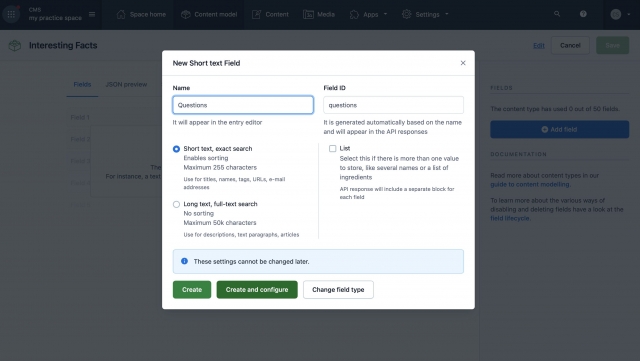Open the app switcher grid icon

tap(11, 14)
